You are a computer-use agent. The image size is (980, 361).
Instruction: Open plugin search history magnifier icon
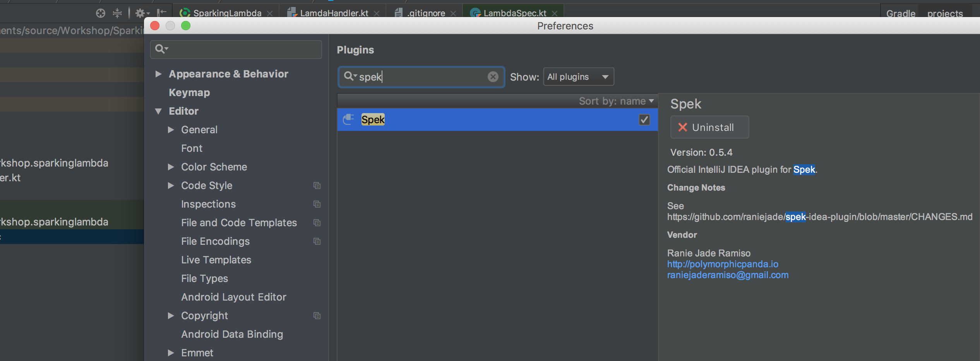[350, 76]
